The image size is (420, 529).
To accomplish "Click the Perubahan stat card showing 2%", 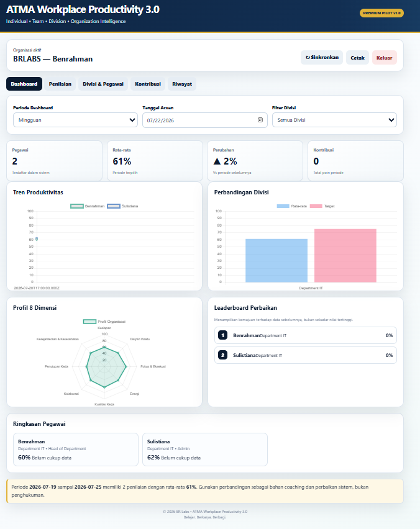I will click(255, 161).
